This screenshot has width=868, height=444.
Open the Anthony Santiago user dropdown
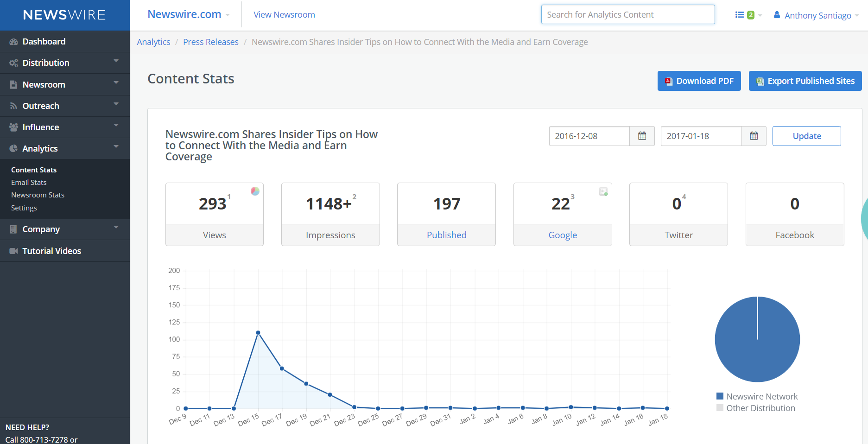point(817,15)
